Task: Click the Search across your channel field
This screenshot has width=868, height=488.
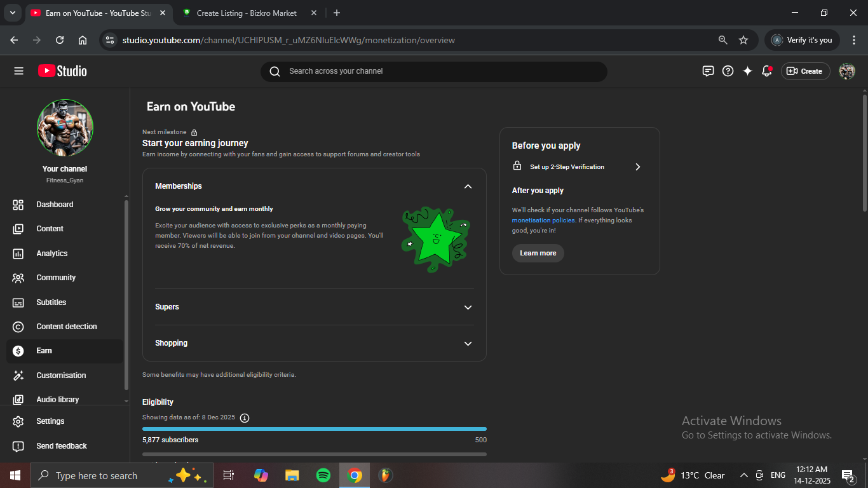Action: (x=433, y=71)
